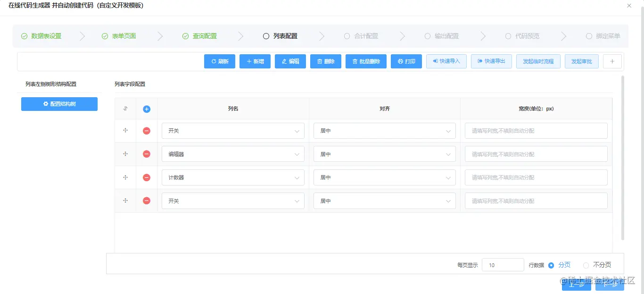Click the blue plus icon to add a column
The width and height of the screenshot is (644, 294).
(147, 109)
